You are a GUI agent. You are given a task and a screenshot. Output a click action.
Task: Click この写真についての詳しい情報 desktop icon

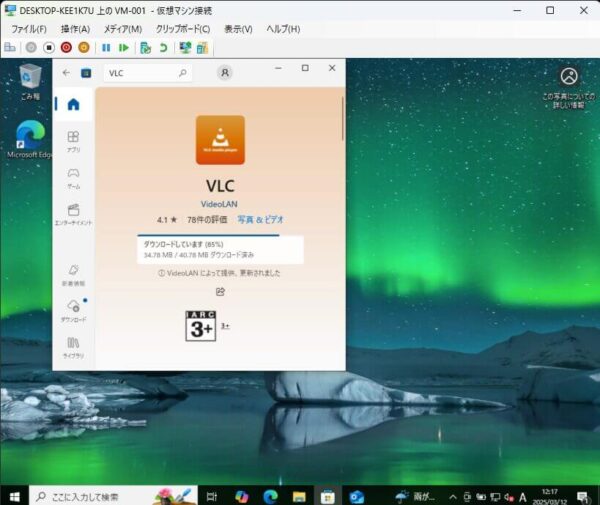[x=569, y=88]
